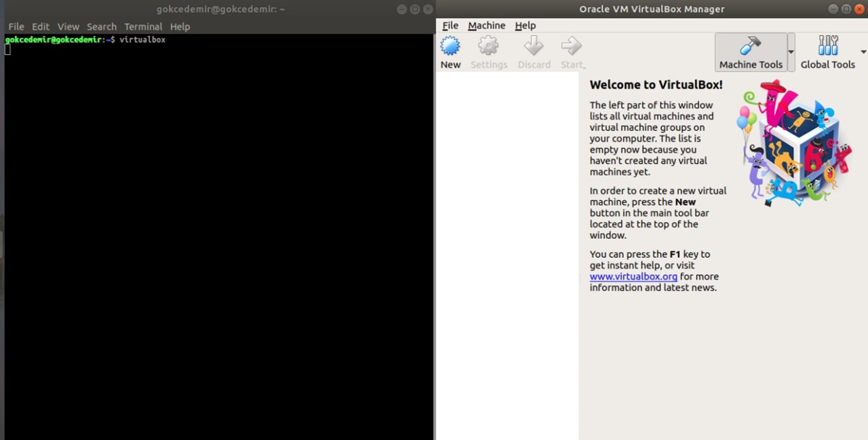868x440 pixels.
Task: Select the Global Tools icon
Action: click(x=828, y=46)
